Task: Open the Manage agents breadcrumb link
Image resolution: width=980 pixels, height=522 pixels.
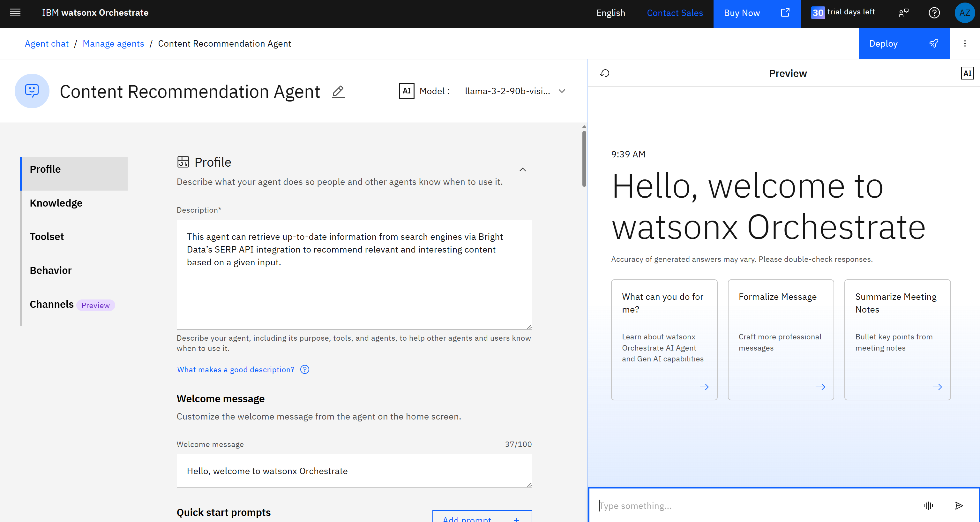Action: pyautogui.click(x=113, y=43)
